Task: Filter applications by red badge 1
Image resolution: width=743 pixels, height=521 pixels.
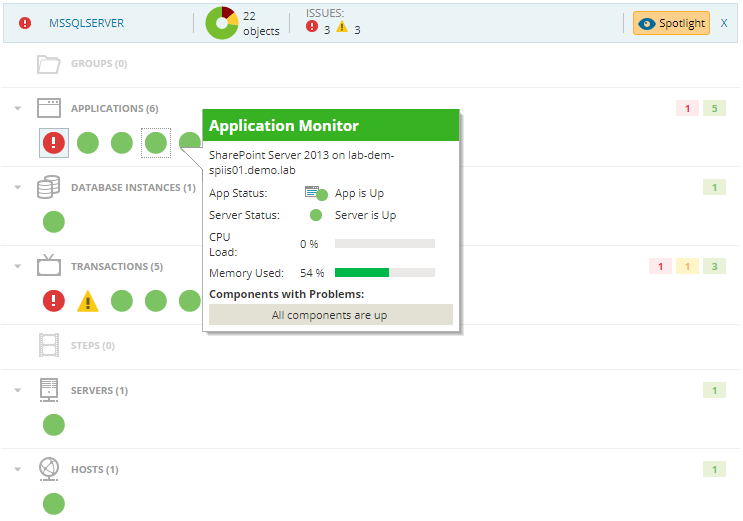Action: [x=687, y=109]
